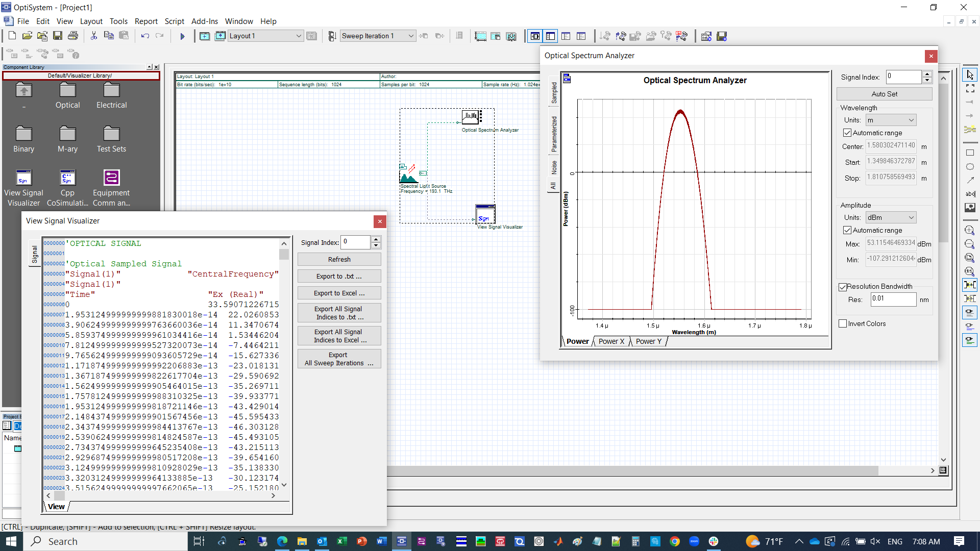Enable Invert Colors in the spectrum analyzer
980x551 pixels.
(x=843, y=323)
